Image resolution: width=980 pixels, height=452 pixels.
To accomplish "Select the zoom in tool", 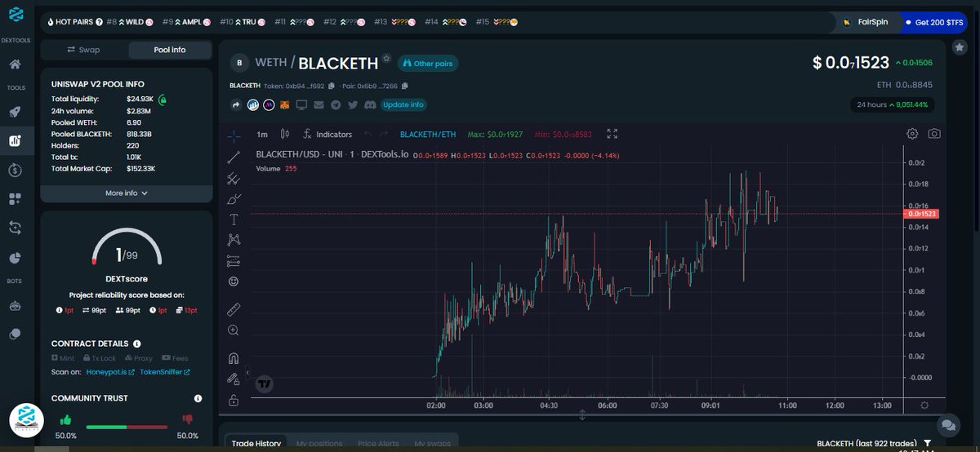I will pos(234,330).
